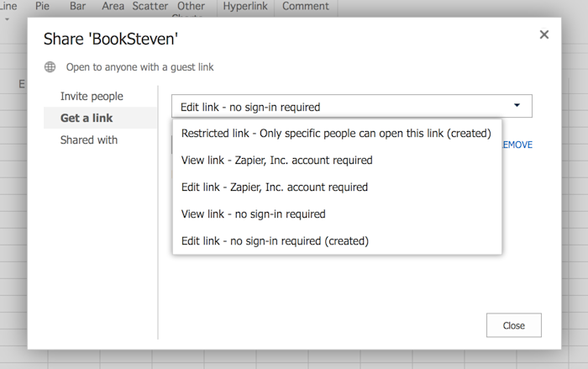Switch to Invite people section
Image resolution: width=588 pixels, height=369 pixels.
(x=92, y=97)
